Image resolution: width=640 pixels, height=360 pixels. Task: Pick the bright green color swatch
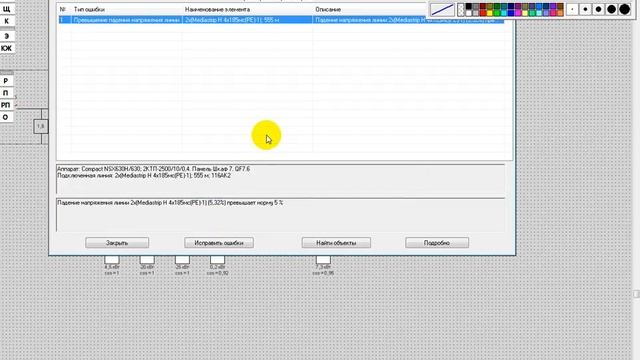tap(497, 13)
